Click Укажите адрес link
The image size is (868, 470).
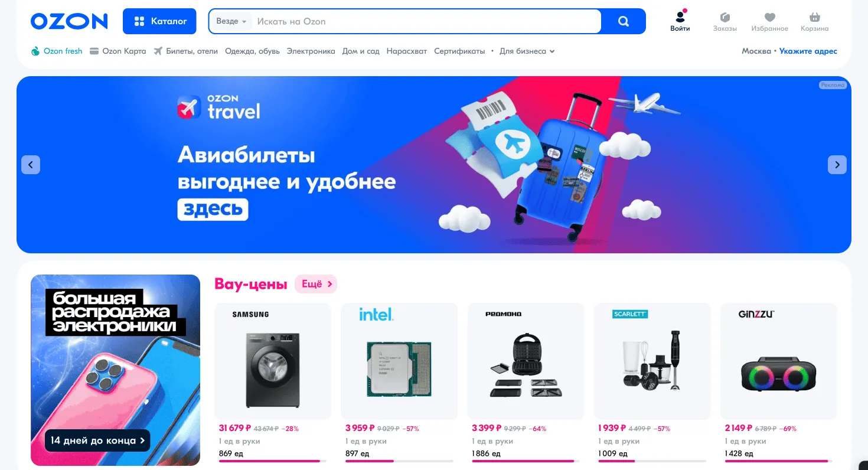[808, 51]
